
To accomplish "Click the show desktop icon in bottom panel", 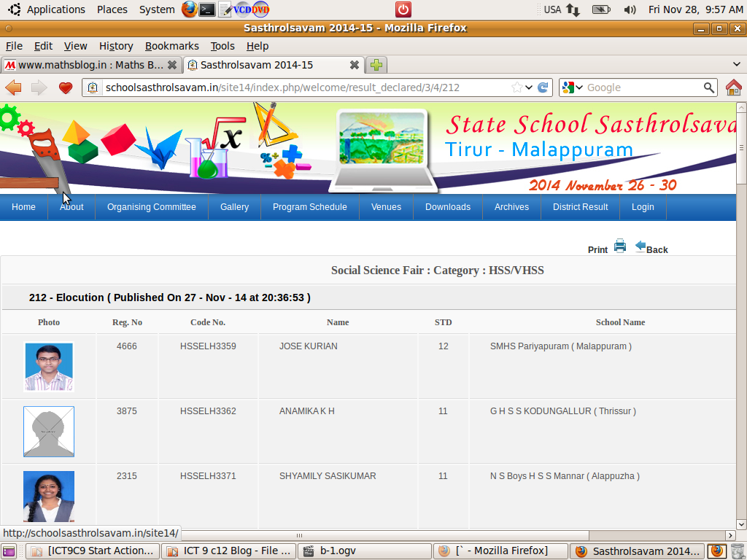I will [9, 551].
